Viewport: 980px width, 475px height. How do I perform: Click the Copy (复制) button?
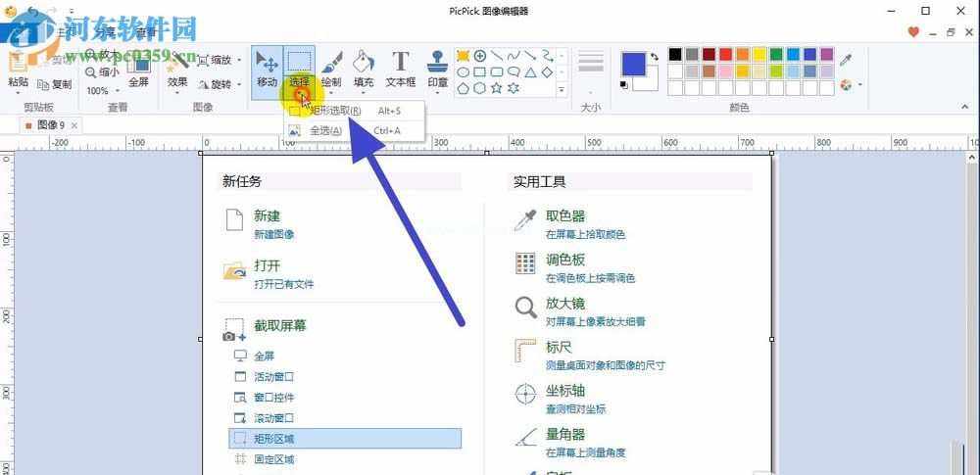point(55,84)
